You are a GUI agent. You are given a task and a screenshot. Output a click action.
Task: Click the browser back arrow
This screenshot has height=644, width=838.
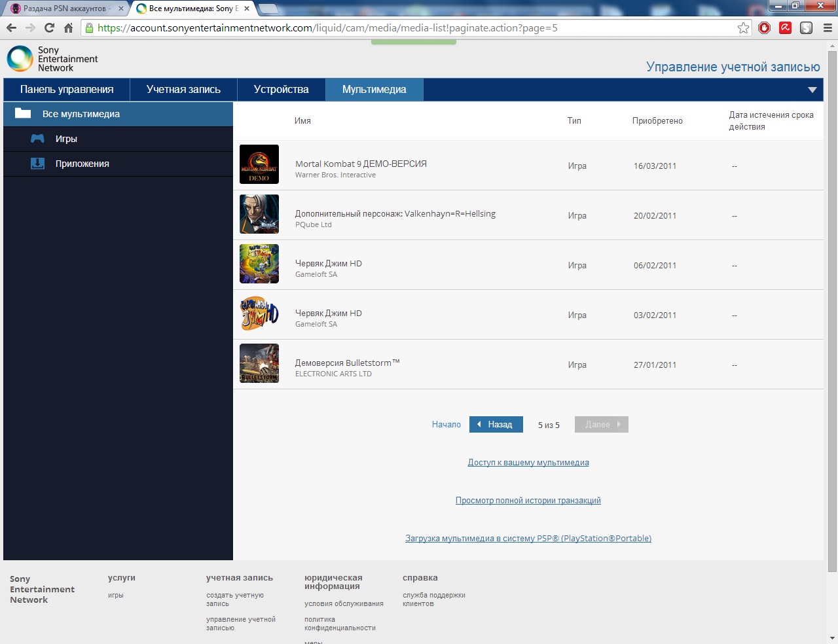pos(11,27)
